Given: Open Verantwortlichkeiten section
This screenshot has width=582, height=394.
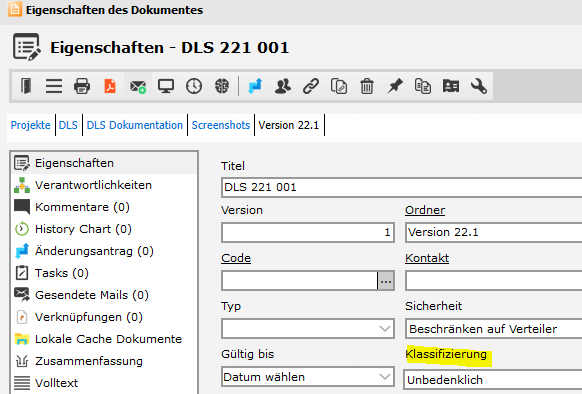Looking at the screenshot, I should 104,185.
